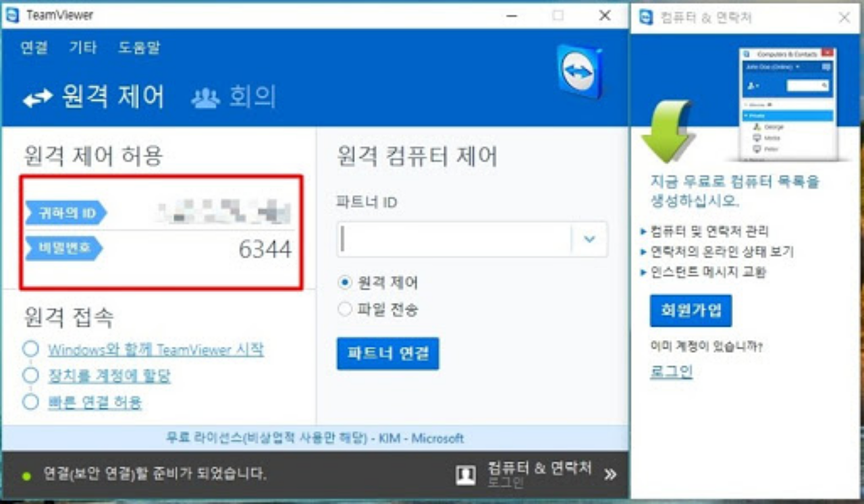
Task: Click the circle beside 장치를 계정에 할당
Action: (30, 375)
